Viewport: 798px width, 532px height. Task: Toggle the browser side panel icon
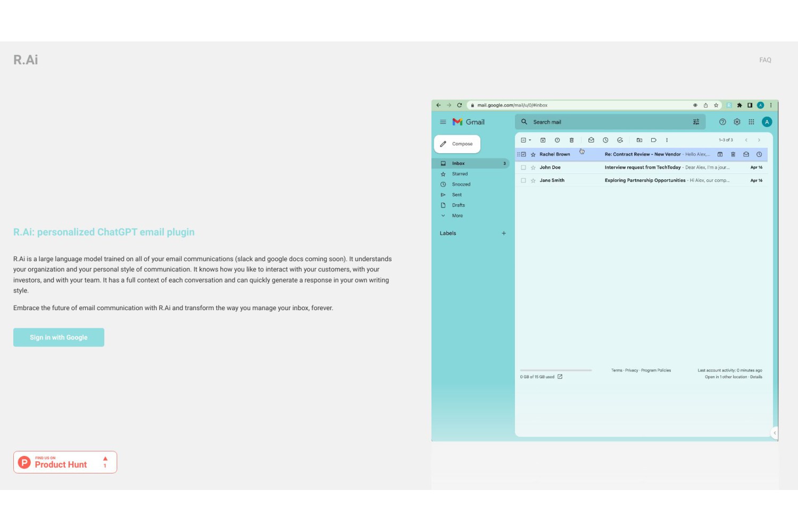click(750, 105)
